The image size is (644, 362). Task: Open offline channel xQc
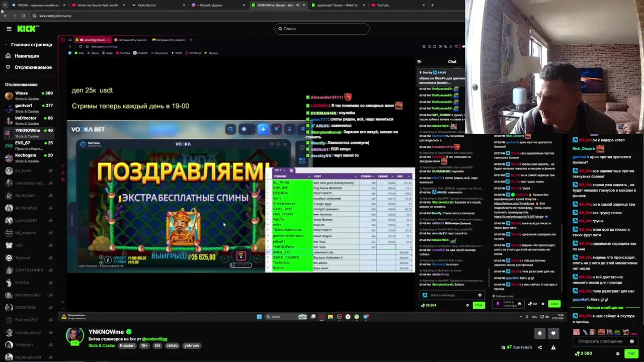tap(28, 245)
